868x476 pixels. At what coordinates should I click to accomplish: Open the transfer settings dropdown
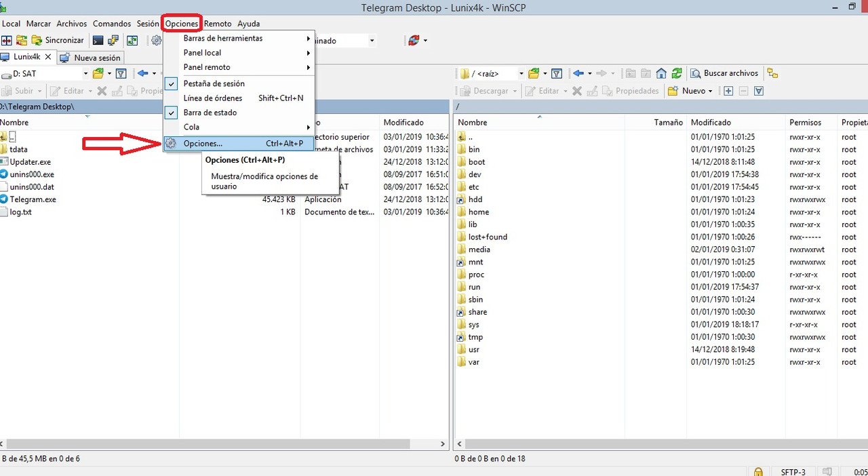[372, 41]
